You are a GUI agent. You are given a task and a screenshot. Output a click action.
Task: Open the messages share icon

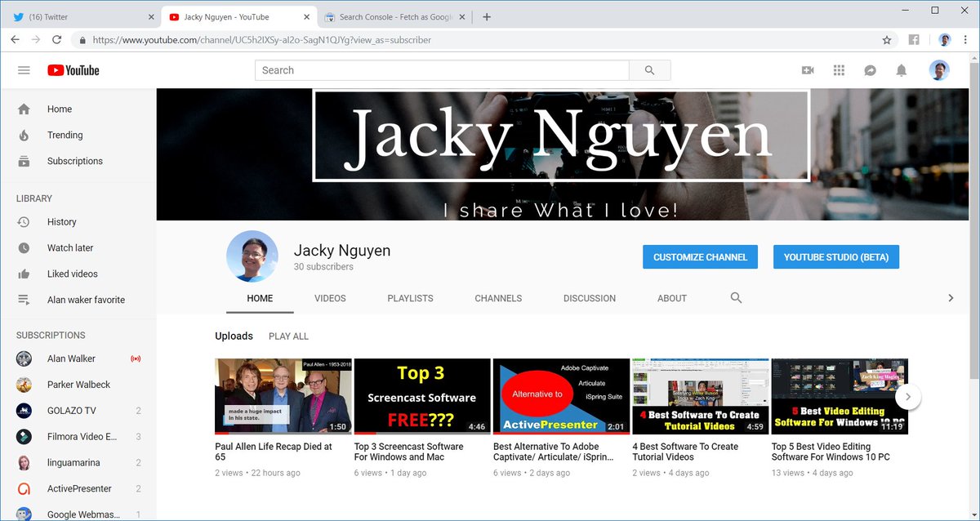pos(871,70)
